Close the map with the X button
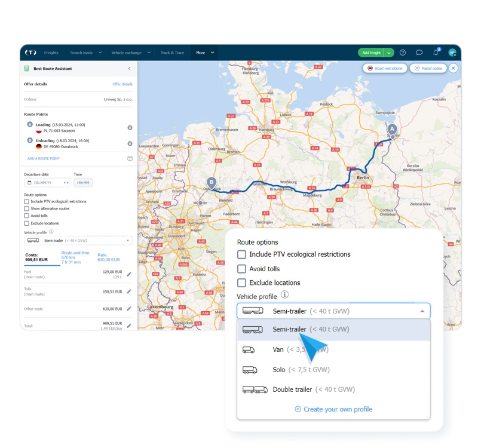This screenshot has height=448, width=478. (454, 68)
